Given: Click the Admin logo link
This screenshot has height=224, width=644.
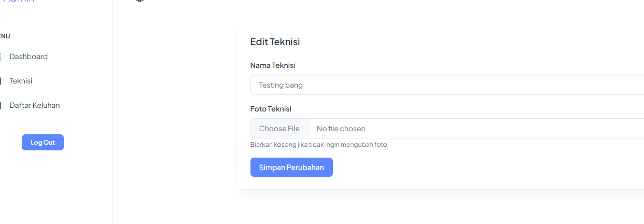Looking at the screenshot, I should tap(19, 2).
